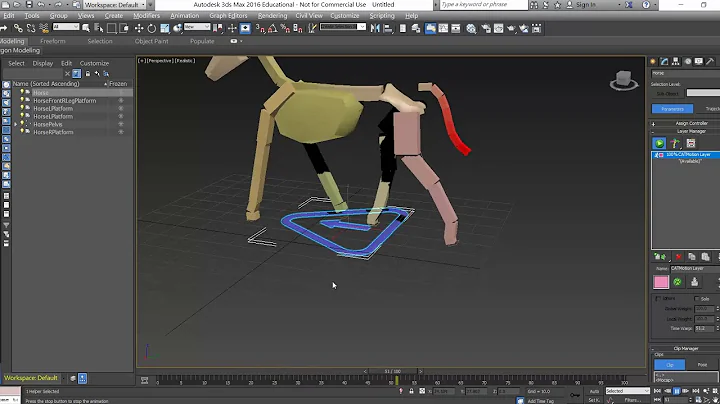This screenshot has width=720, height=404.
Task: Open the Align tool
Action: point(388,28)
